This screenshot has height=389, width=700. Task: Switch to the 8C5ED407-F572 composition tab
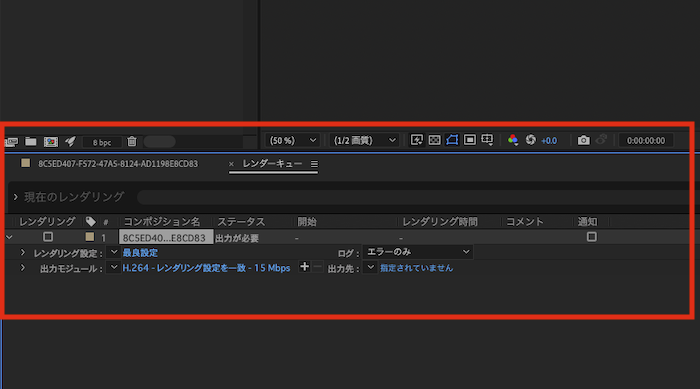118,164
